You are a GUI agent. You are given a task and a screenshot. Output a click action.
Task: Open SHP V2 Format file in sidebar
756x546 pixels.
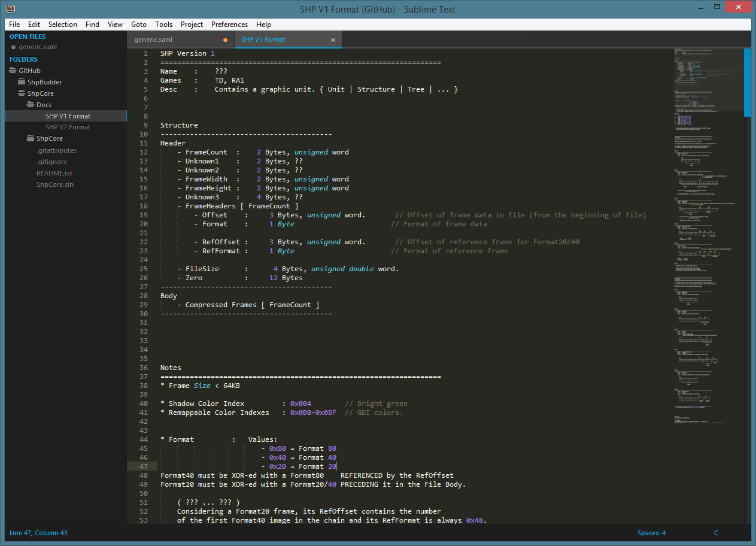point(68,127)
